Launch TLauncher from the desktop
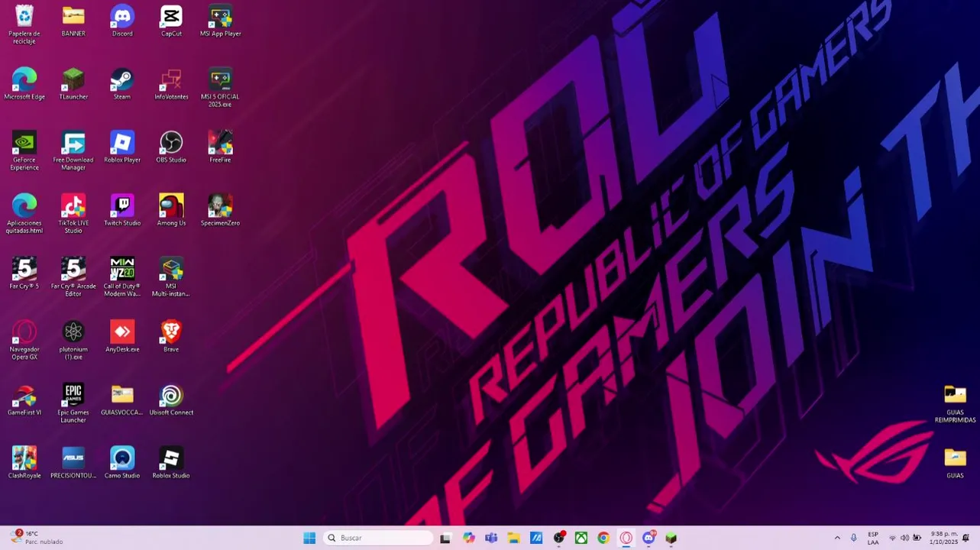980x550 pixels. tap(73, 84)
